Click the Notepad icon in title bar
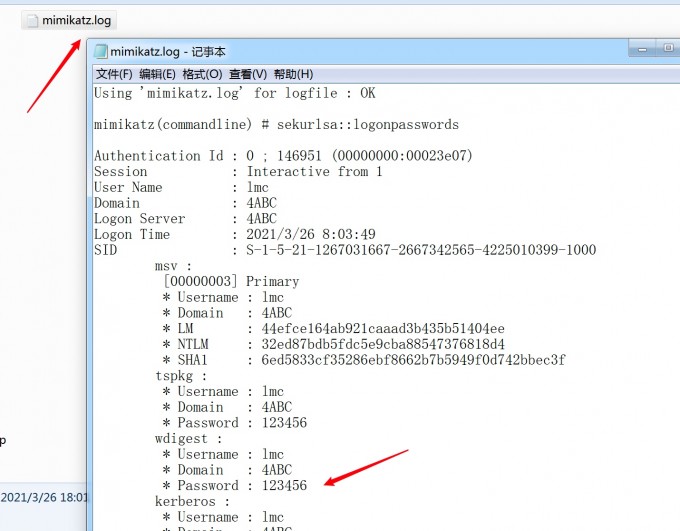680x531 pixels. coord(100,51)
